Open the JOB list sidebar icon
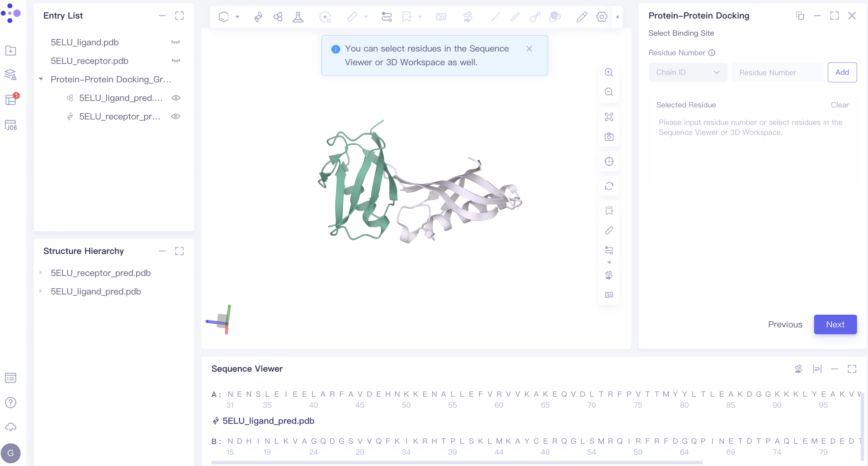Viewport: 868px width, 466px height. point(11,125)
